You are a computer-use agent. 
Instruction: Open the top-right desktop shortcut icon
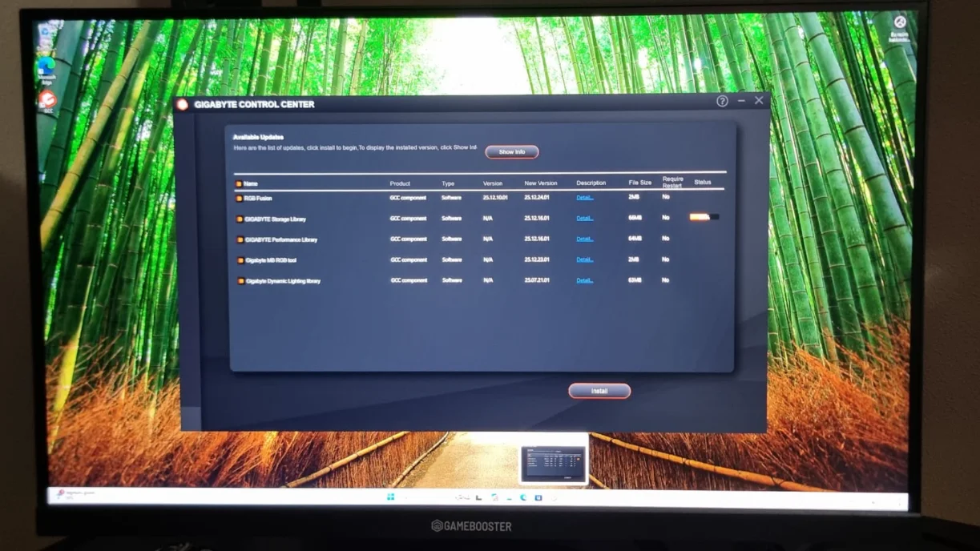point(900,22)
